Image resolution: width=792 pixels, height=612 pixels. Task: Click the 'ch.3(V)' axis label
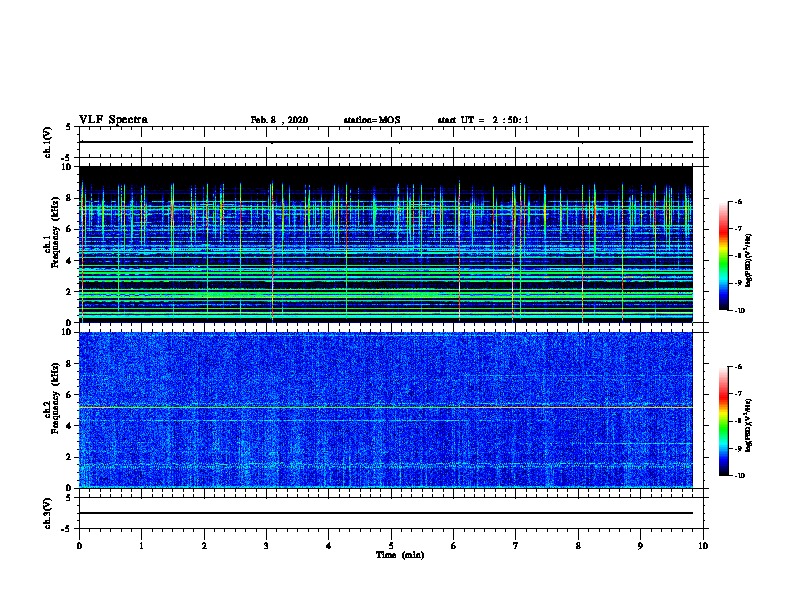click(x=48, y=513)
